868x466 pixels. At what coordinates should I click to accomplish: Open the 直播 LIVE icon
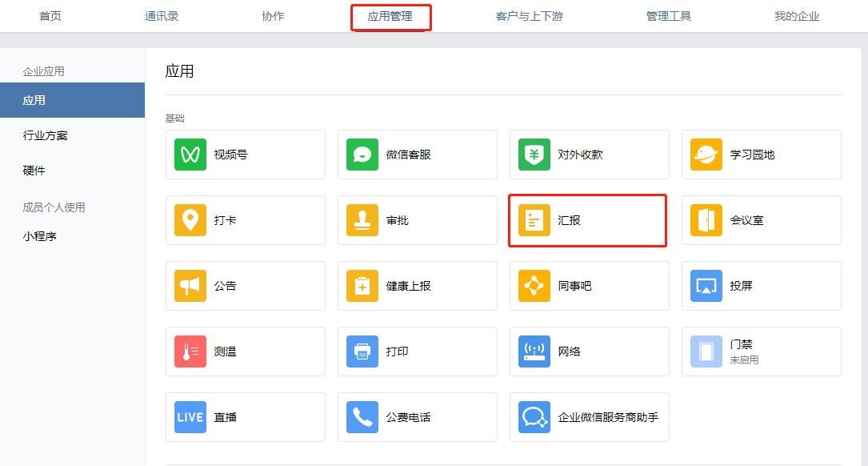pos(190,417)
